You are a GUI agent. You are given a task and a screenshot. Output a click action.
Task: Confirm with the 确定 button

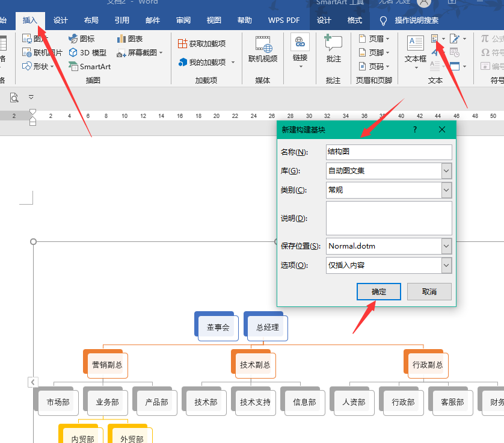[379, 292]
